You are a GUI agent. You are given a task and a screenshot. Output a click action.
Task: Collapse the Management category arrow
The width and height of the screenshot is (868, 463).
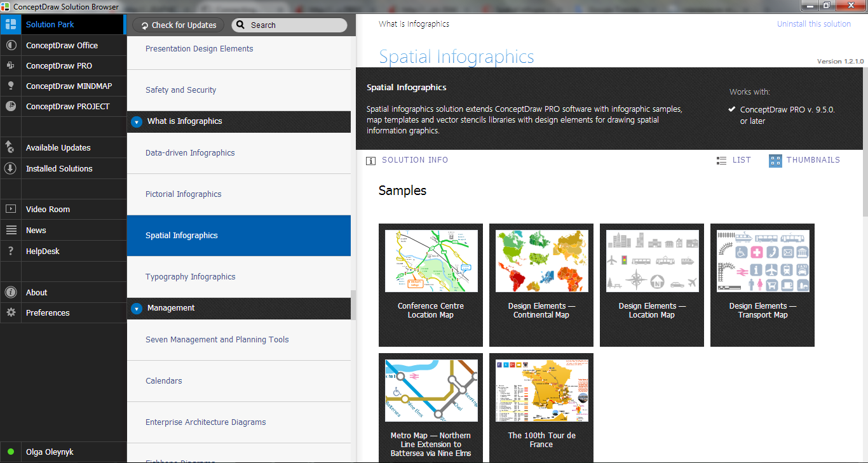137,309
